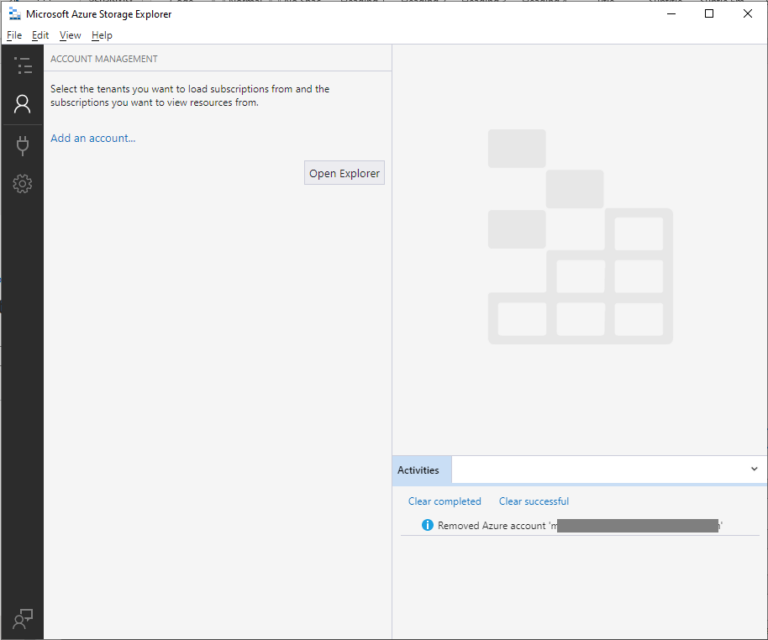Maximize the Storage Explorer window
This screenshot has height=640, width=768.
[709, 14]
